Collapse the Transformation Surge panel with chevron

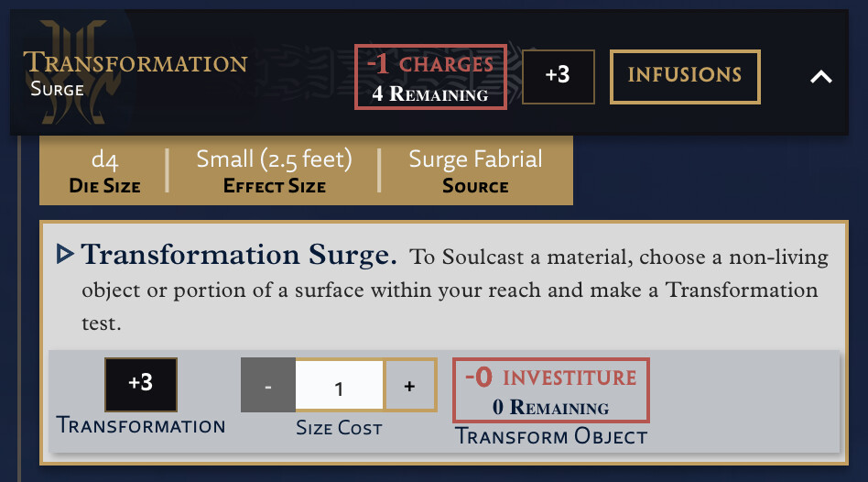click(x=821, y=76)
